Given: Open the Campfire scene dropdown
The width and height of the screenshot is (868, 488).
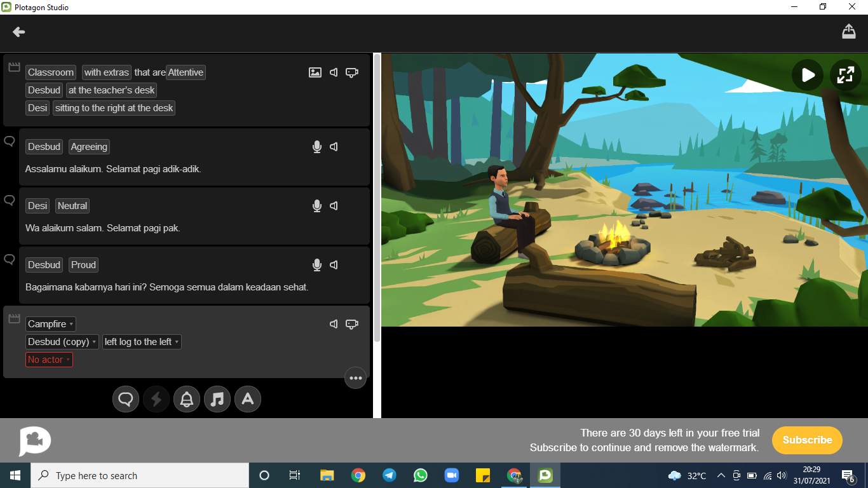Looking at the screenshot, I should pyautogui.click(x=51, y=324).
